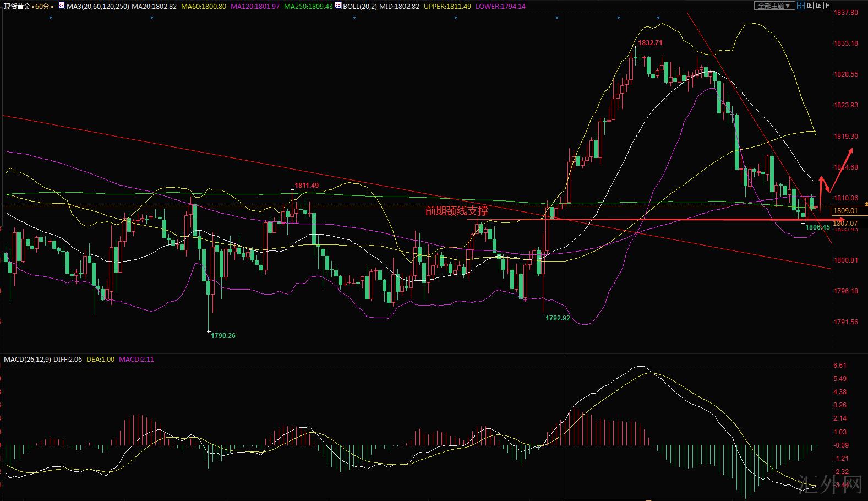Click the 现货黄金 instrument title

(x=17, y=6)
